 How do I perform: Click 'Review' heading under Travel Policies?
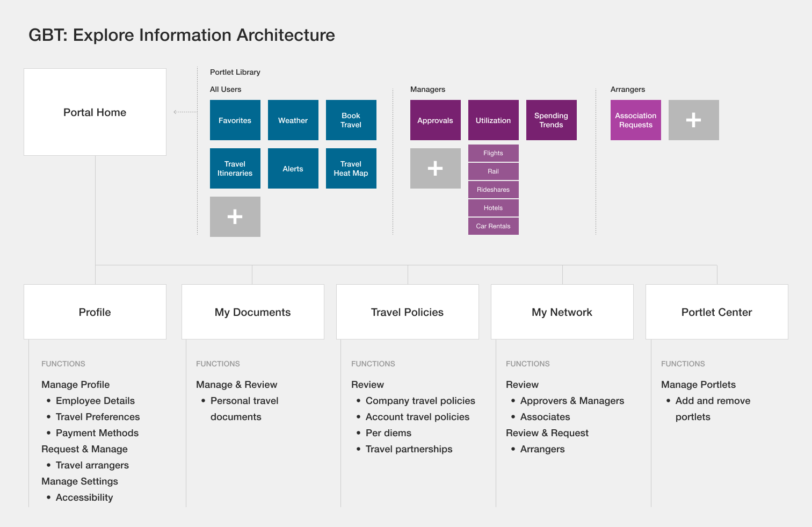tap(368, 385)
